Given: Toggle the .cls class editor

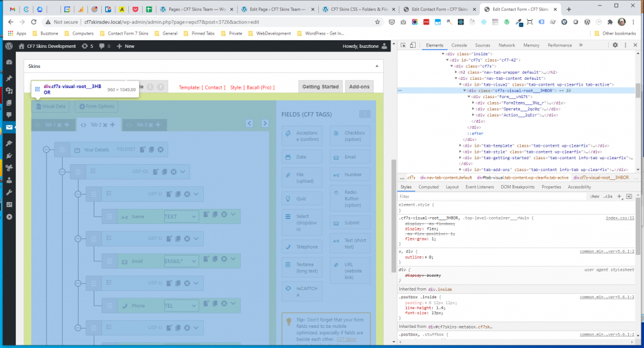Looking at the screenshot, I should (x=608, y=196).
